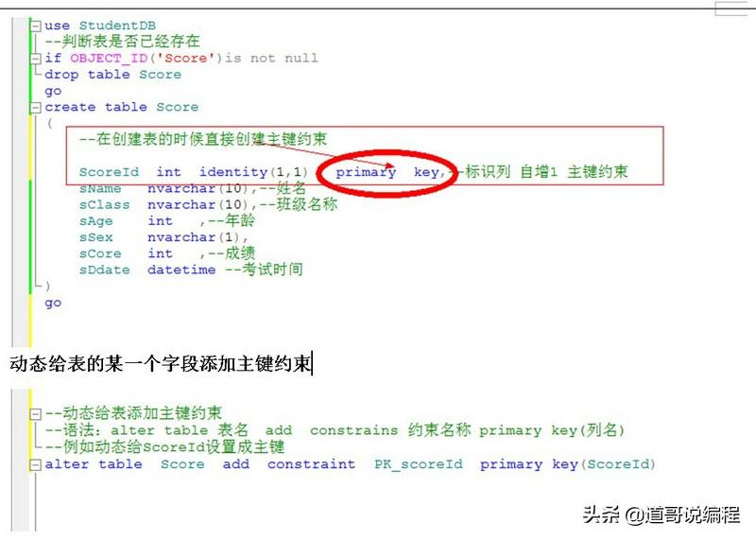This screenshot has width=756, height=540.
Task: Click the '--成绩' comment
Action: [x=231, y=253]
